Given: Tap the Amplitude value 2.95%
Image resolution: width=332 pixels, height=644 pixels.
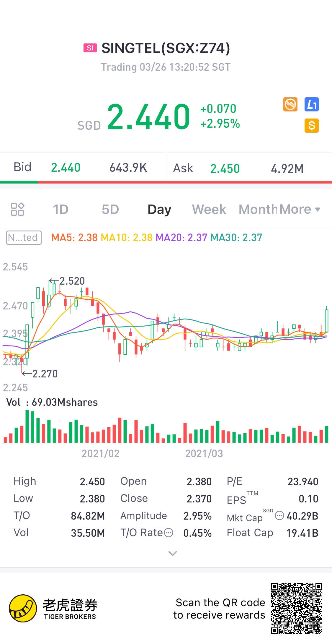Looking at the screenshot, I should (198, 516).
